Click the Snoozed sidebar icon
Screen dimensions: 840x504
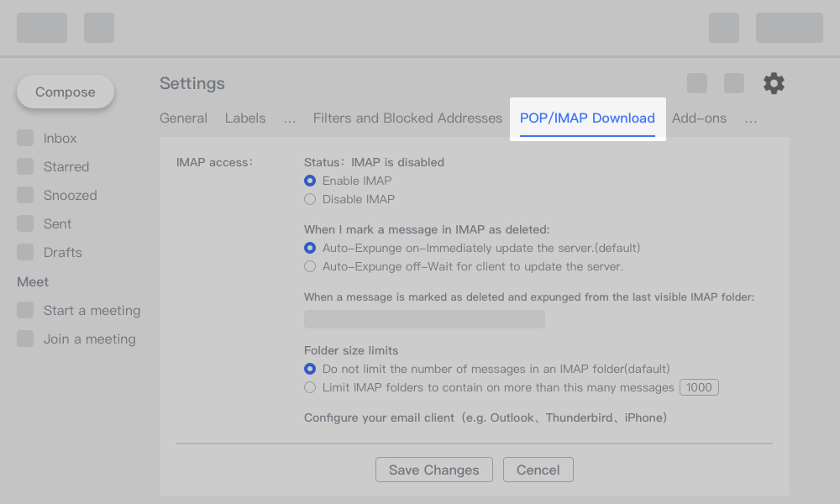pos(25,196)
